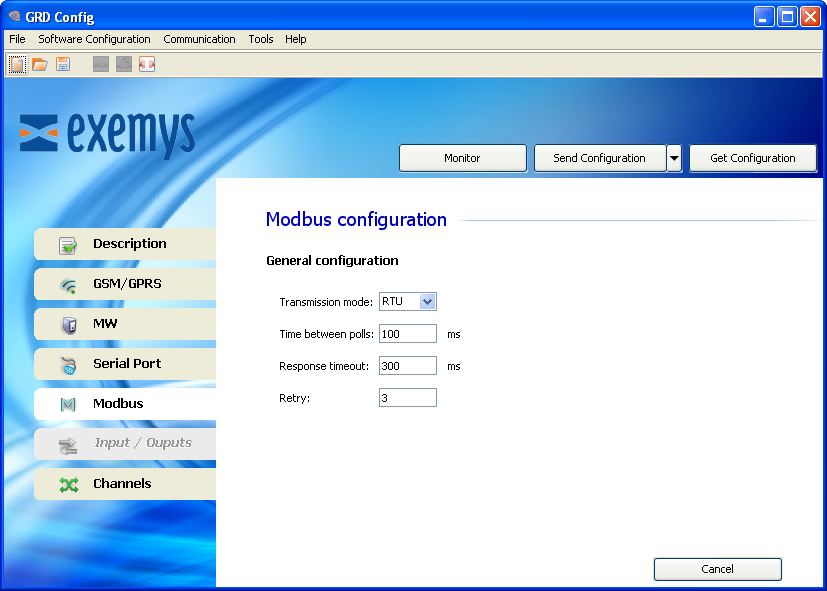Click the Save diskette toolbar icon
827x591 pixels.
coord(63,64)
